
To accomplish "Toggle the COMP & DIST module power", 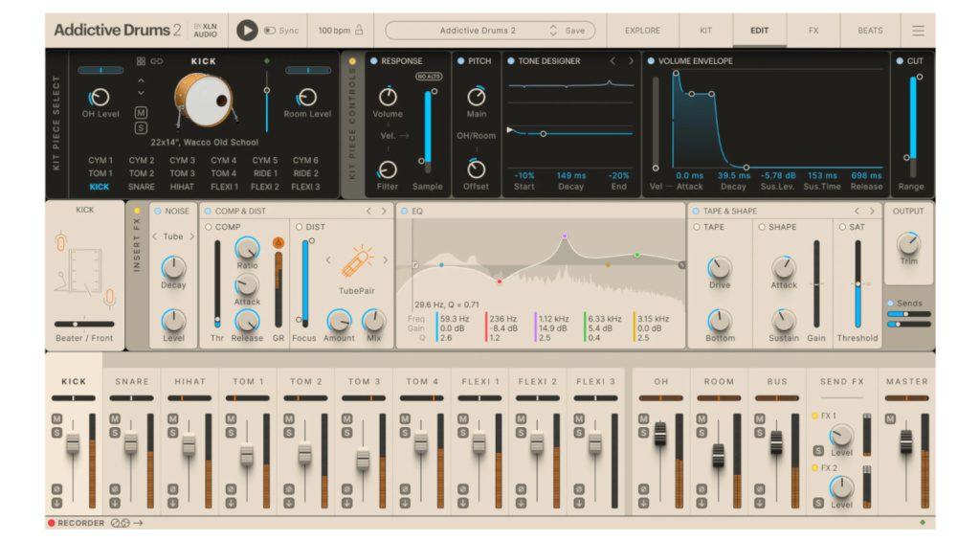I will pos(208,211).
